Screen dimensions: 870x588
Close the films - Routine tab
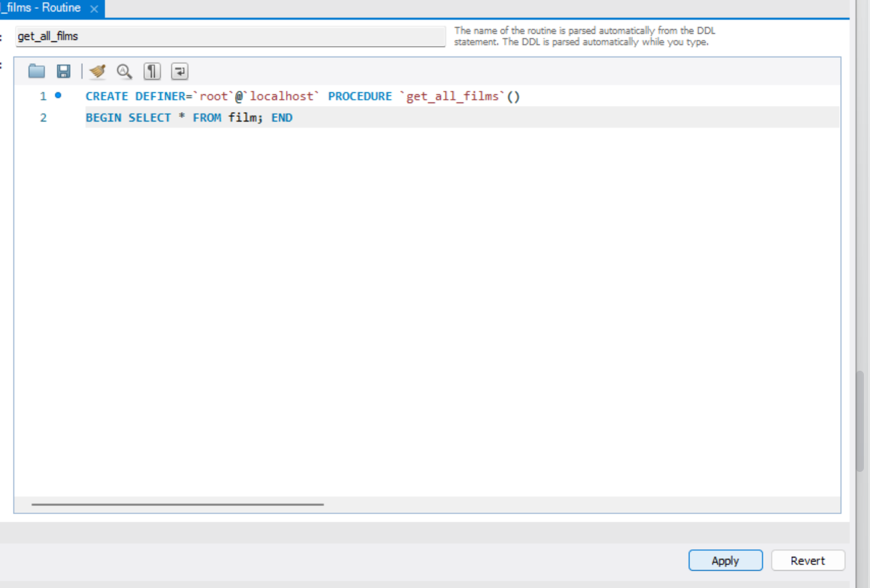coord(94,9)
